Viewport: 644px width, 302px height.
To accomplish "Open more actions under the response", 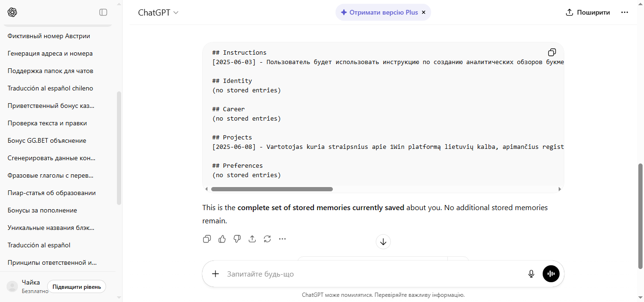I will (x=282, y=239).
